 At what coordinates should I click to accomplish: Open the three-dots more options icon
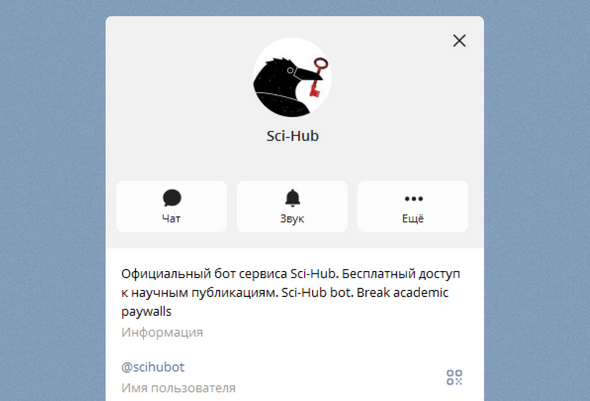pyautogui.click(x=414, y=199)
